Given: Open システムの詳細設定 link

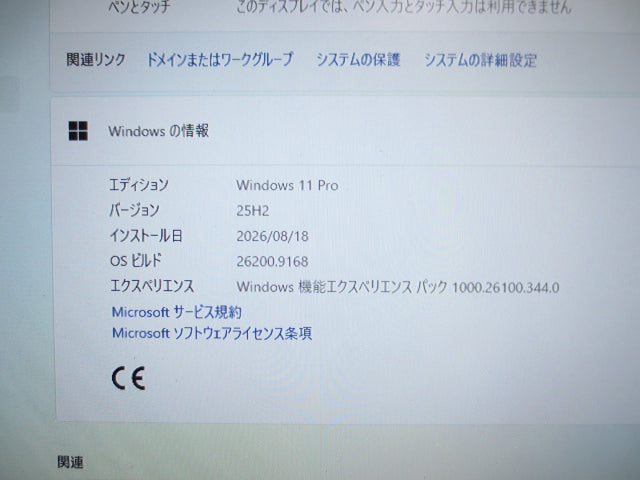Looking at the screenshot, I should coord(480,60).
